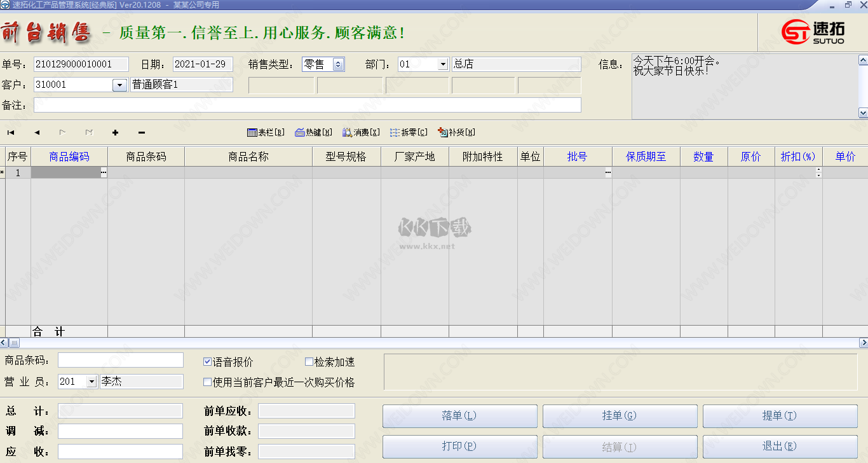
Task: Delete current row with the minus icon
Action: point(141,132)
